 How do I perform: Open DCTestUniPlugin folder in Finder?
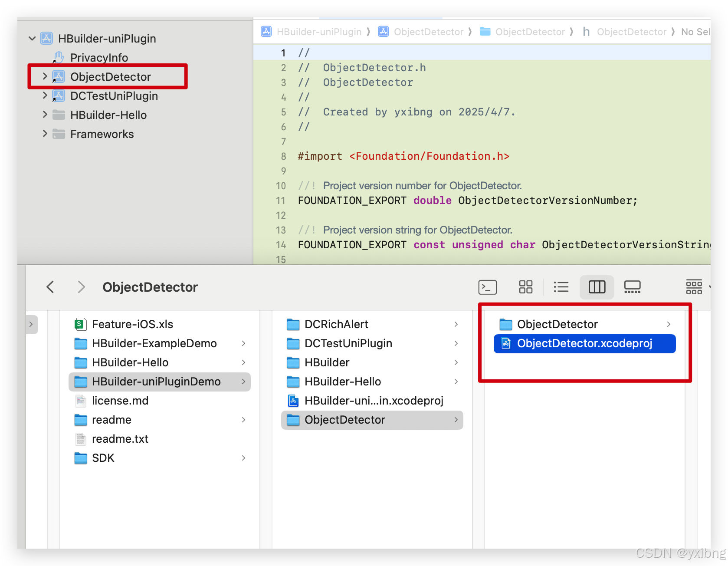tap(348, 343)
